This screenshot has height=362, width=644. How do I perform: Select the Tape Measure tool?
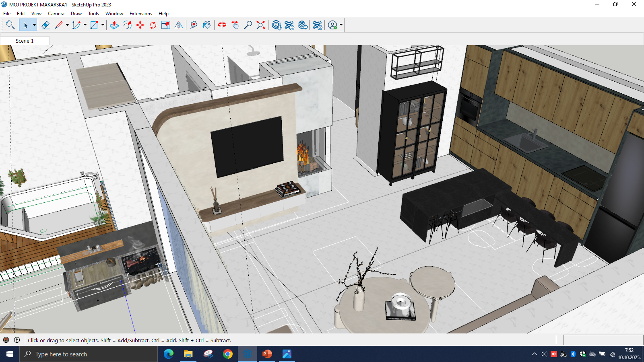point(194,25)
